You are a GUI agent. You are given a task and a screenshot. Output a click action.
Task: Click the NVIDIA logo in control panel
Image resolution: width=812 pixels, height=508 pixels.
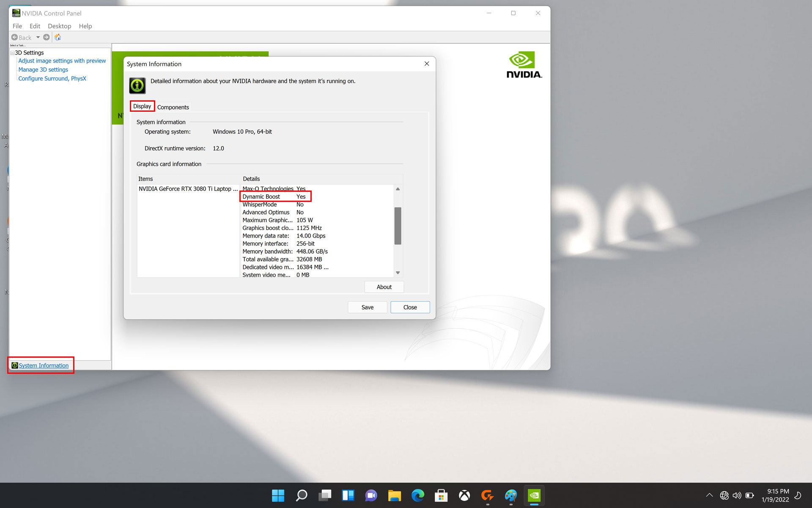click(x=524, y=65)
